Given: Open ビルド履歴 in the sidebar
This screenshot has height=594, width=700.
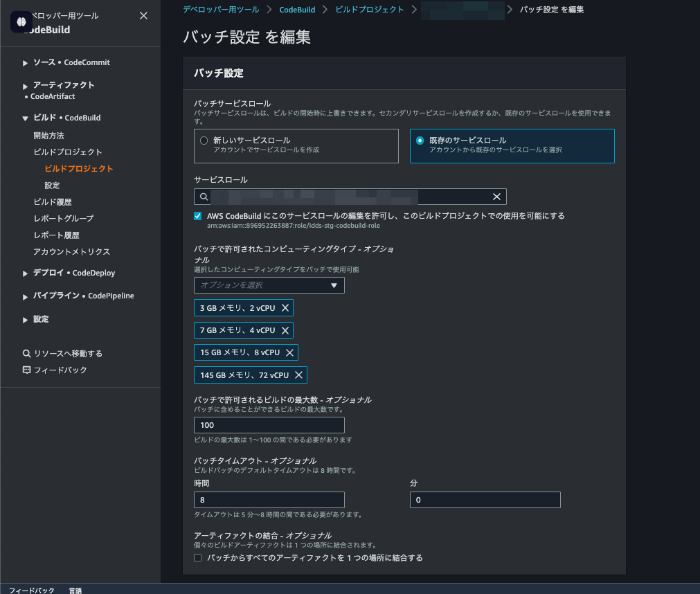Looking at the screenshot, I should [53, 202].
